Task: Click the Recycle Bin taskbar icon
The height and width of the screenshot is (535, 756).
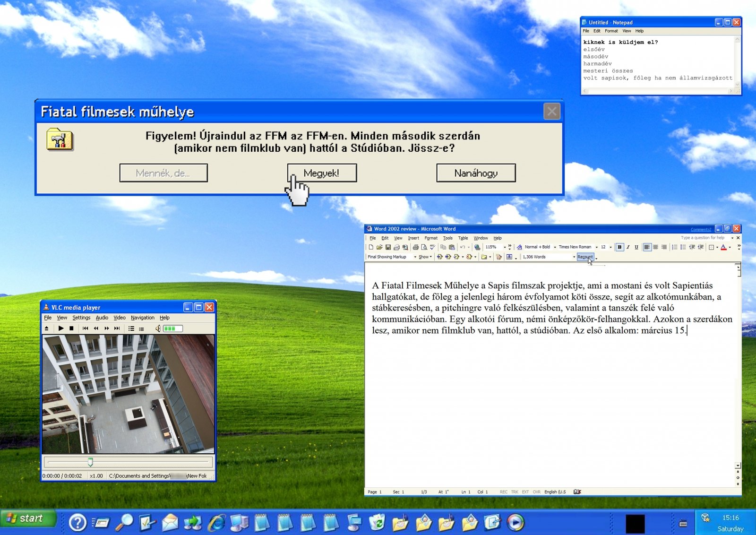Action: coord(377,523)
